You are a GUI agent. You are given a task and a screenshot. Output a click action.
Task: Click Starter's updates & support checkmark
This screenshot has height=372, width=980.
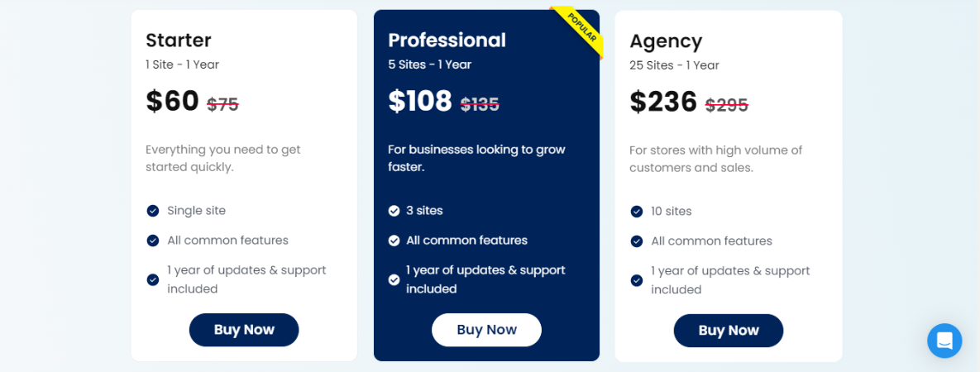153,279
